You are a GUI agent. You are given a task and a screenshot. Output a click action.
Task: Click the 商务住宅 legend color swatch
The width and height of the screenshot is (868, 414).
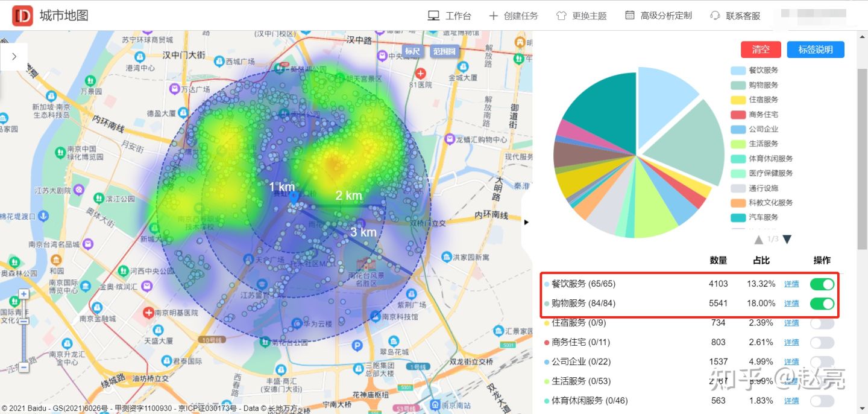[x=738, y=115]
